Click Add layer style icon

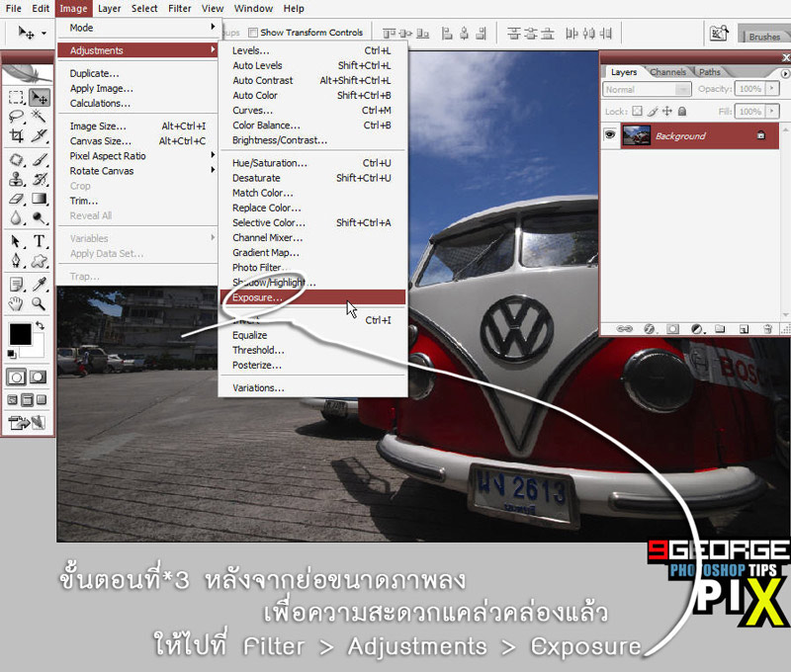click(x=650, y=329)
